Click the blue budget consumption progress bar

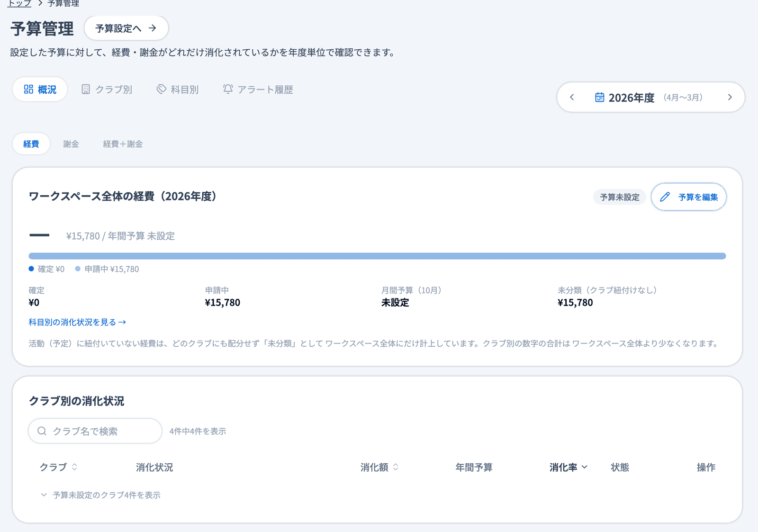click(x=377, y=256)
